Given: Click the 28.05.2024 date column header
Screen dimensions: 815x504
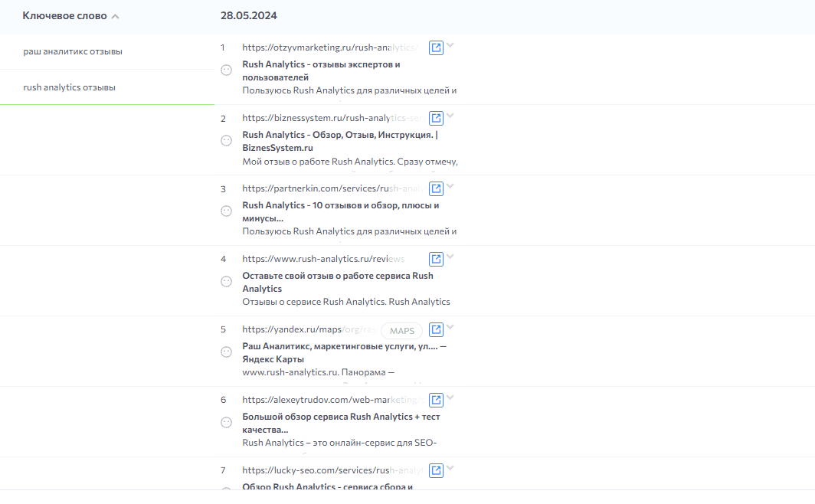Looking at the screenshot, I should 248,15.
